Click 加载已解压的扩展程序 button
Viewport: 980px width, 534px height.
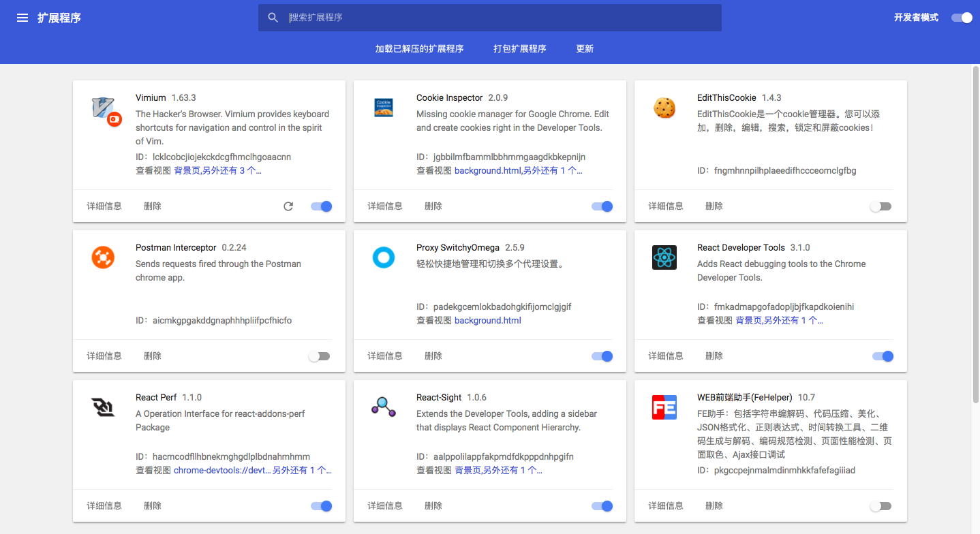[x=419, y=49]
